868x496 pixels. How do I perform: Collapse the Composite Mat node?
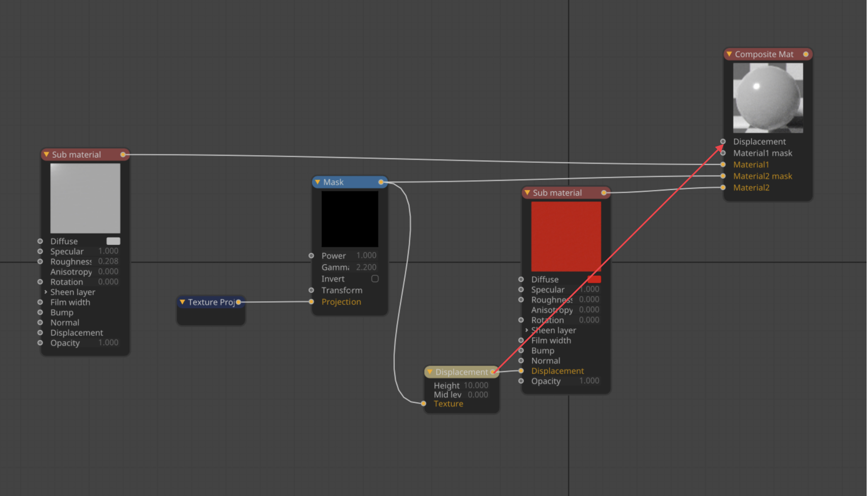(729, 54)
